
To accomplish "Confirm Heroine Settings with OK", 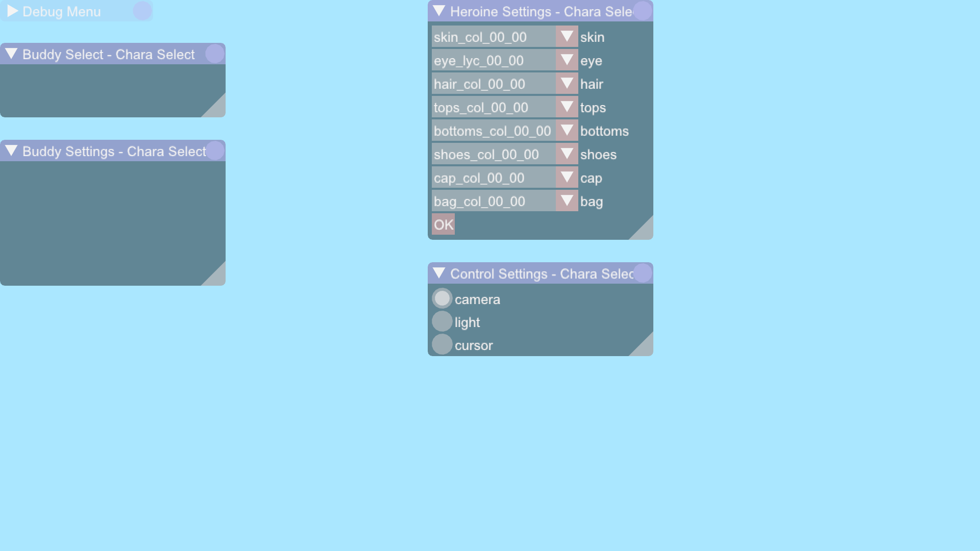I will tap(444, 224).
